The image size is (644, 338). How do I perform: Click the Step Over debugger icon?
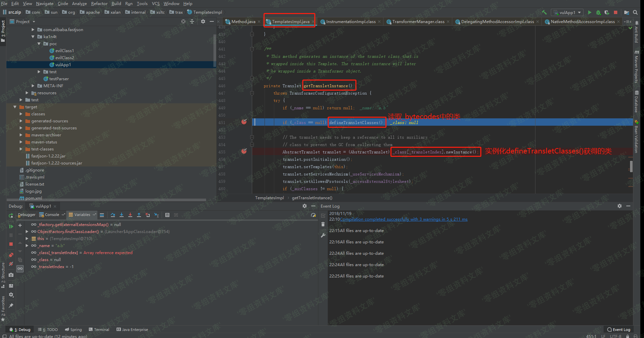click(x=113, y=215)
